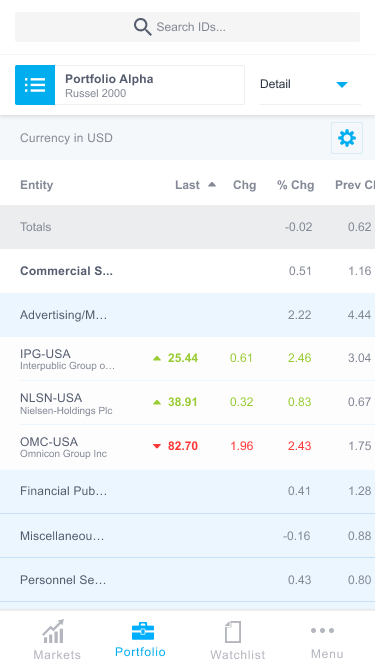Open the three-dot Menu icon
The height and width of the screenshot is (667, 375).
coord(322,630)
